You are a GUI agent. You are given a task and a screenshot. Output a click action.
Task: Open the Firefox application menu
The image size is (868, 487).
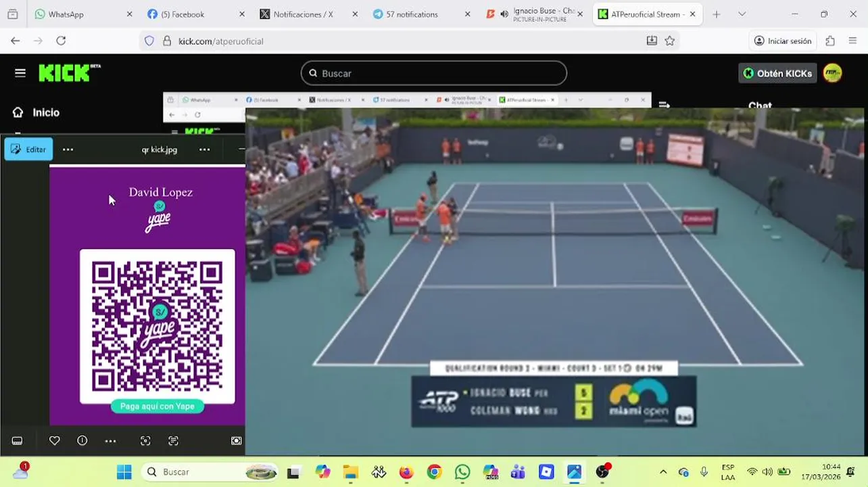pyautogui.click(x=853, y=41)
